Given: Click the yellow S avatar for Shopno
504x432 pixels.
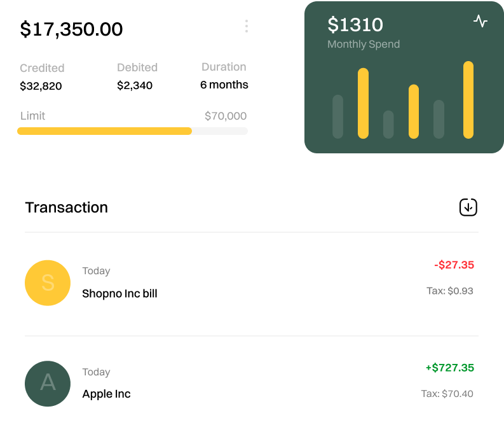Looking at the screenshot, I should 48,283.
